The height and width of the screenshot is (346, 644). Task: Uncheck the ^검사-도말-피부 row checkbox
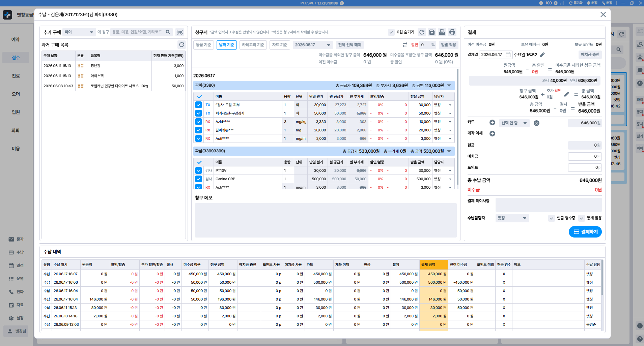tap(199, 105)
